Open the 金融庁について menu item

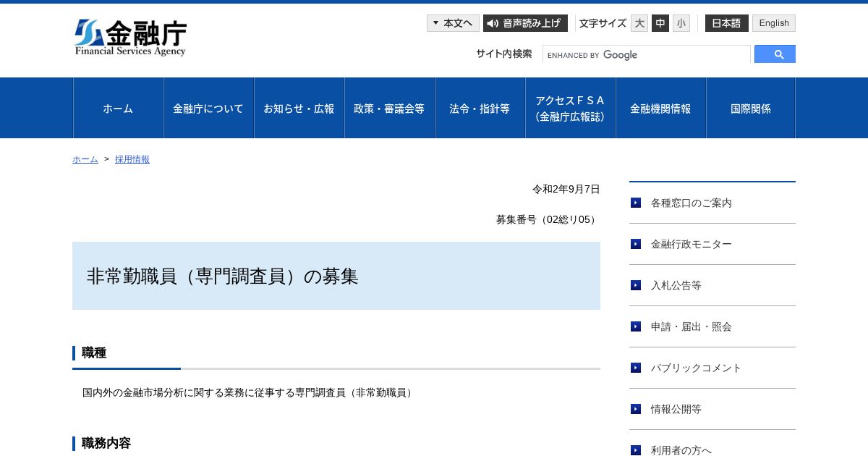(x=209, y=108)
